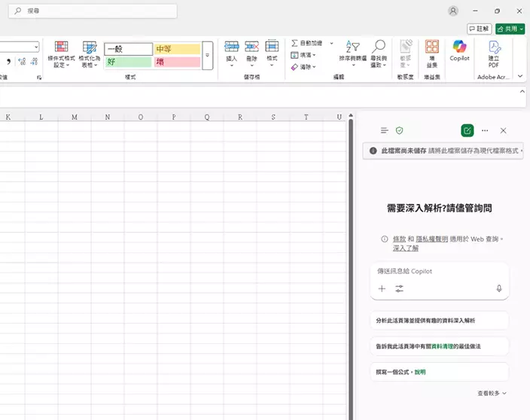Open the Copilot chat menu (three lines icon)
Image resolution: width=530 pixels, height=420 pixels.
pos(384,130)
